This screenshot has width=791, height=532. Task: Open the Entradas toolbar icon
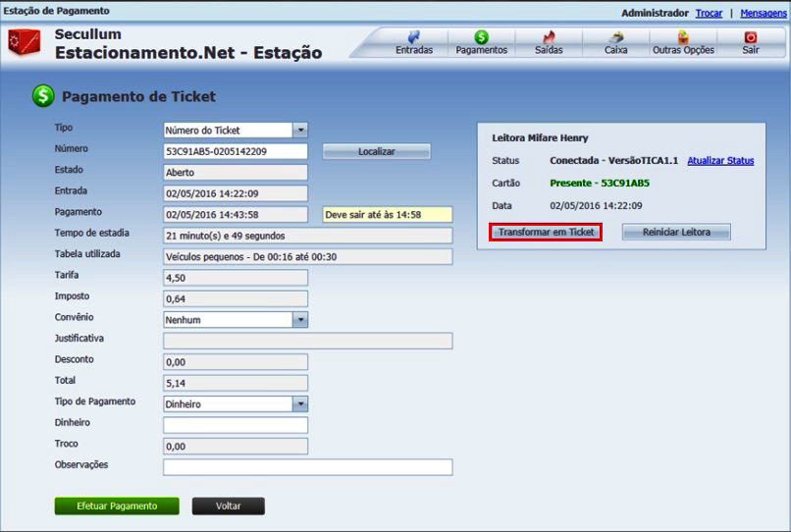coord(413,37)
